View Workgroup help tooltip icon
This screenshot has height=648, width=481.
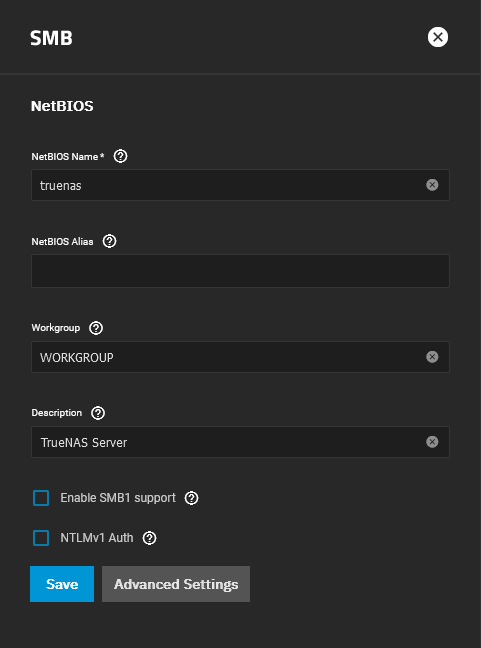(x=96, y=328)
